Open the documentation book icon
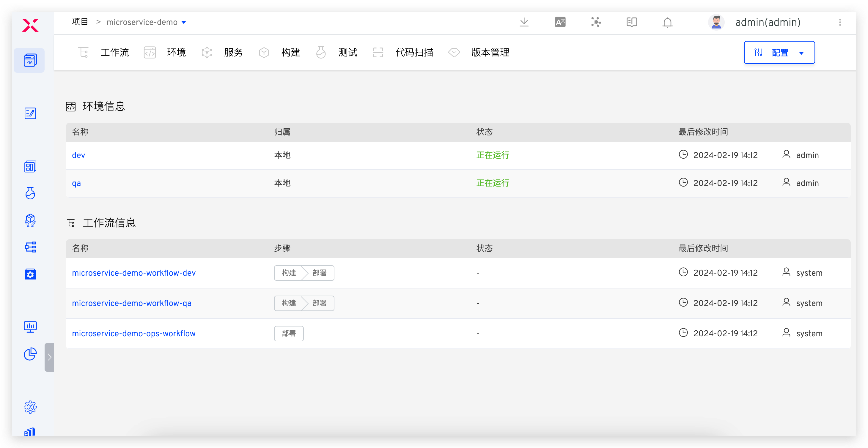This screenshot has width=868, height=448. click(x=631, y=22)
